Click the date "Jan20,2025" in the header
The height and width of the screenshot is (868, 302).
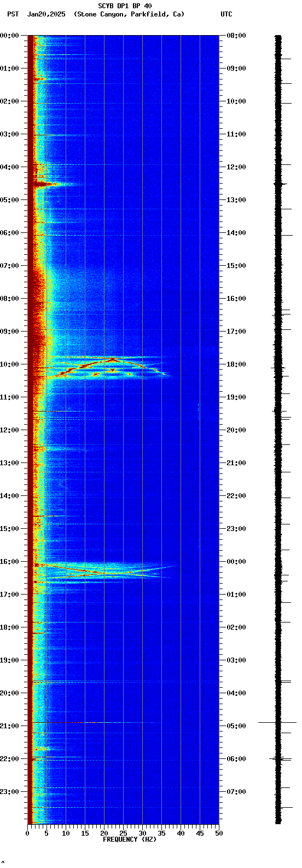pyautogui.click(x=46, y=14)
